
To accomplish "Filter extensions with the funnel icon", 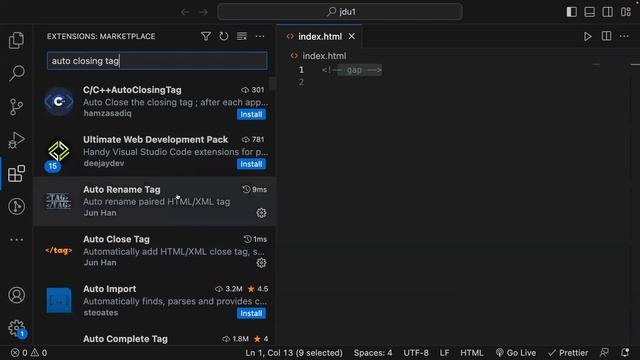I will [x=206, y=36].
